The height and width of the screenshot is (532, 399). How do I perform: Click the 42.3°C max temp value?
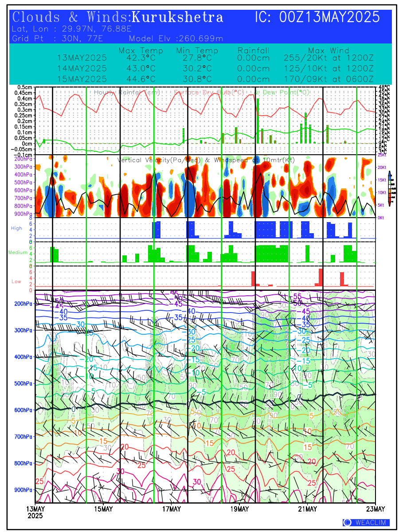[x=141, y=58]
